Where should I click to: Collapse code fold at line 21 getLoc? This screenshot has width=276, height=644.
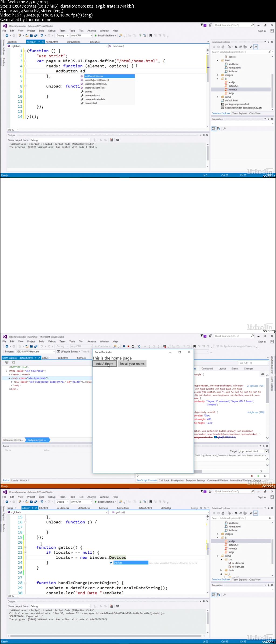click(25, 547)
